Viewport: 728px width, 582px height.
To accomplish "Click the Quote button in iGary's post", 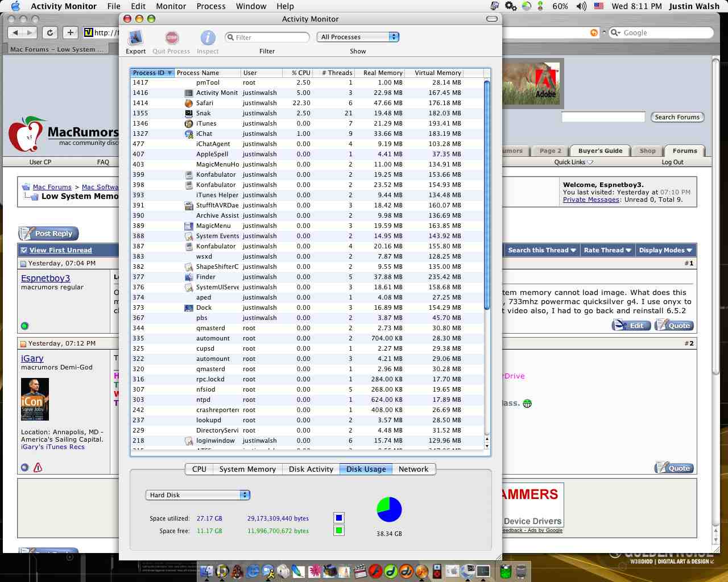I will pos(673,468).
